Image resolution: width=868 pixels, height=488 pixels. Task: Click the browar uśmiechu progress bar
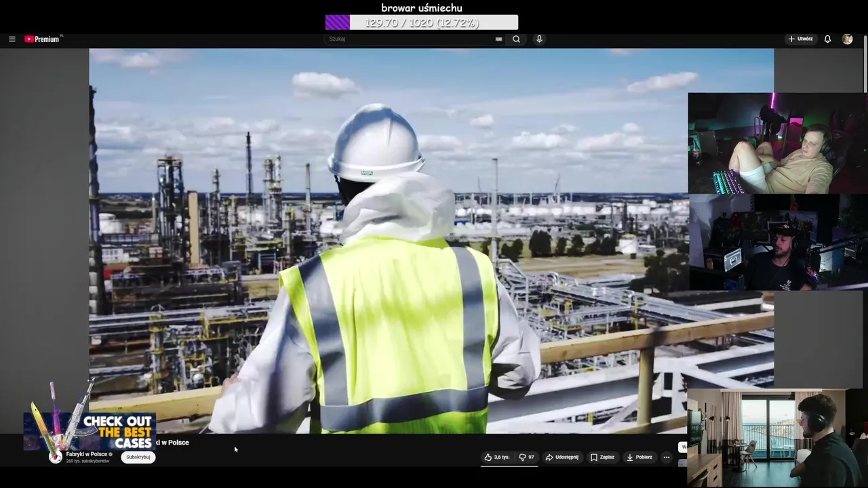tap(421, 22)
